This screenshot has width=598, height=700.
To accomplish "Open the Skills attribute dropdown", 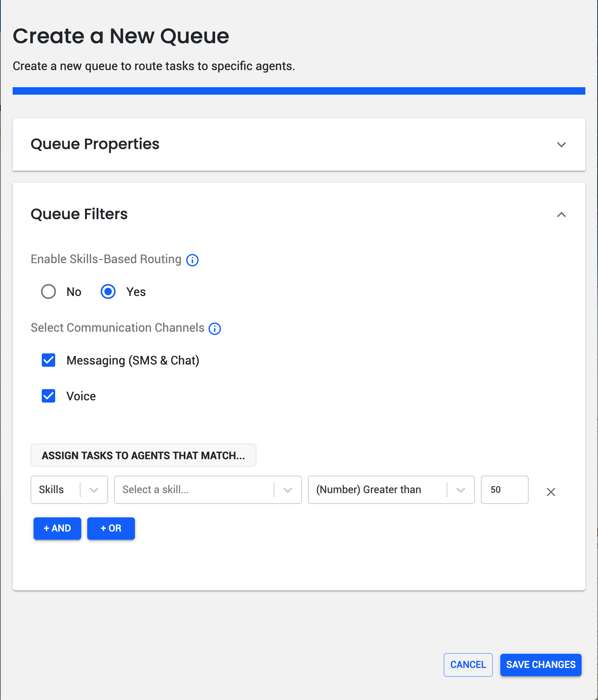I will [69, 490].
